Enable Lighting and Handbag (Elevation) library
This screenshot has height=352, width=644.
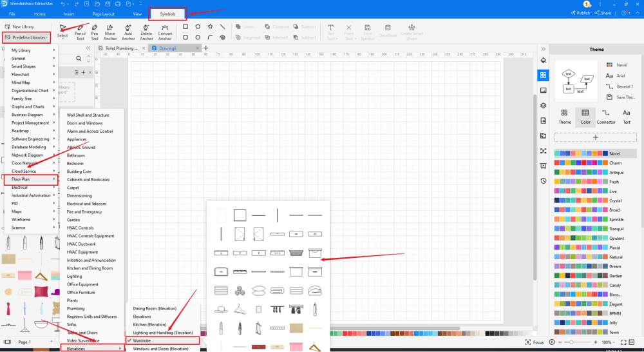pyautogui.click(x=163, y=333)
